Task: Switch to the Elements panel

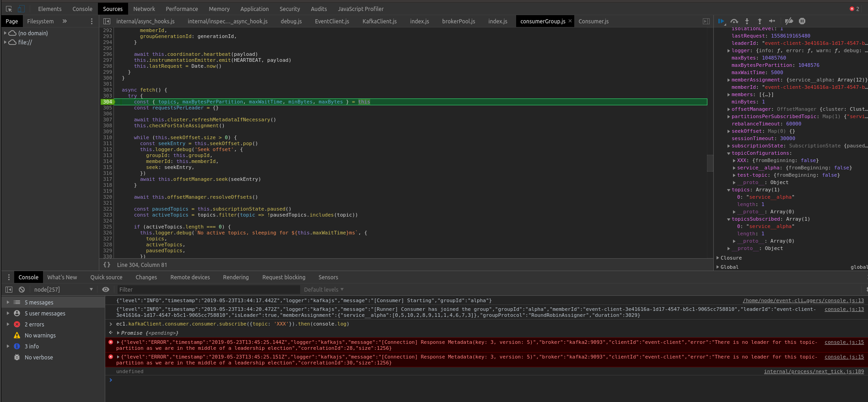Action: 50,9
